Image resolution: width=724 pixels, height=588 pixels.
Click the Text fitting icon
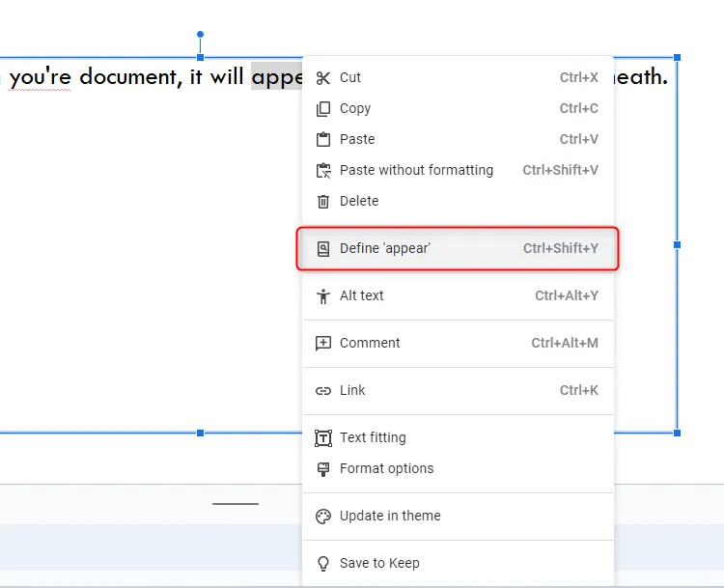tap(323, 438)
